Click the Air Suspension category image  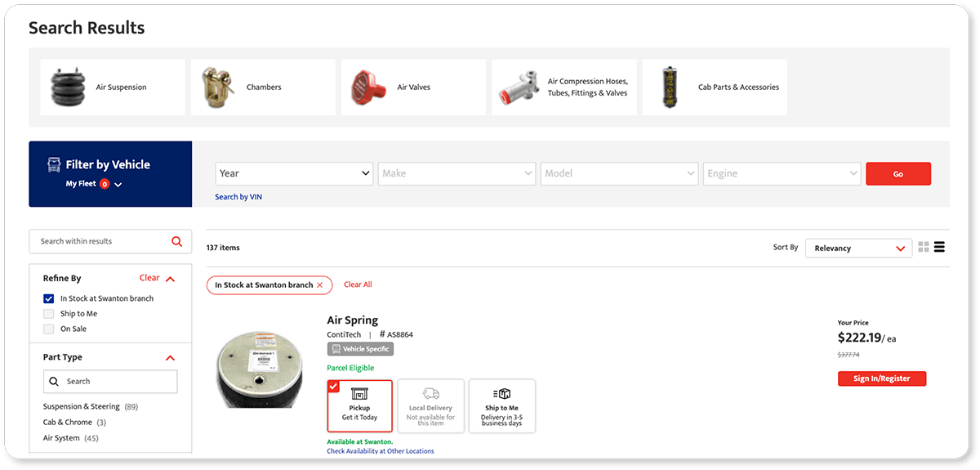[69, 87]
